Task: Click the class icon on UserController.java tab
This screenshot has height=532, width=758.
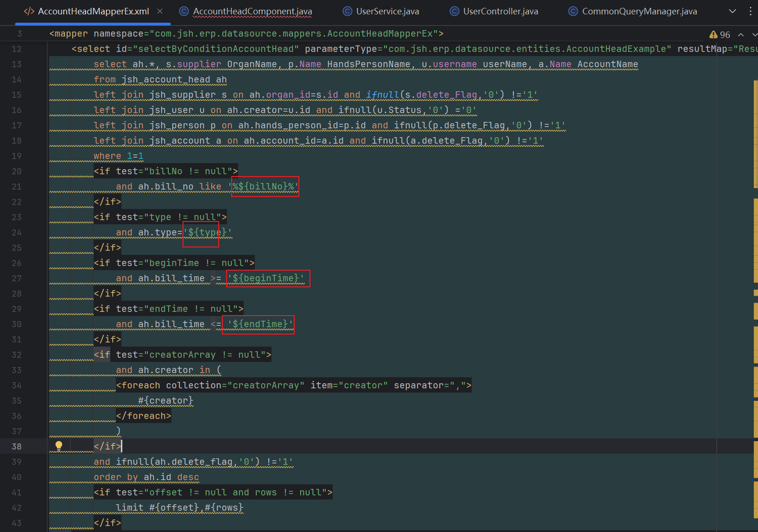Action: click(x=454, y=11)
